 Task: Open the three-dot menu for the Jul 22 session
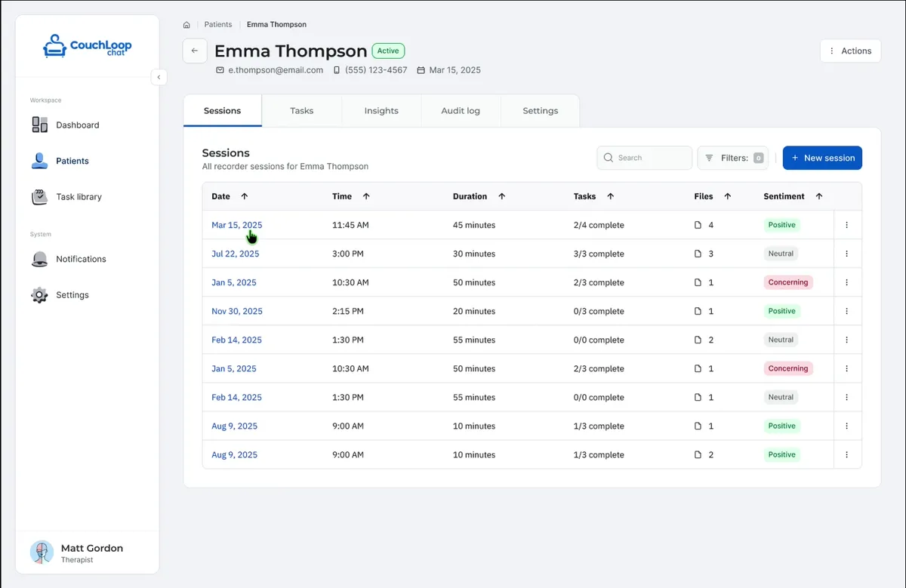point(846,254)
